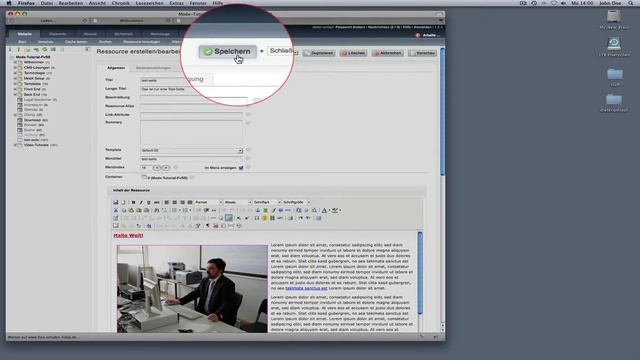
Task: Click the new folder icon above the resource tree
Action: [27, 49]
